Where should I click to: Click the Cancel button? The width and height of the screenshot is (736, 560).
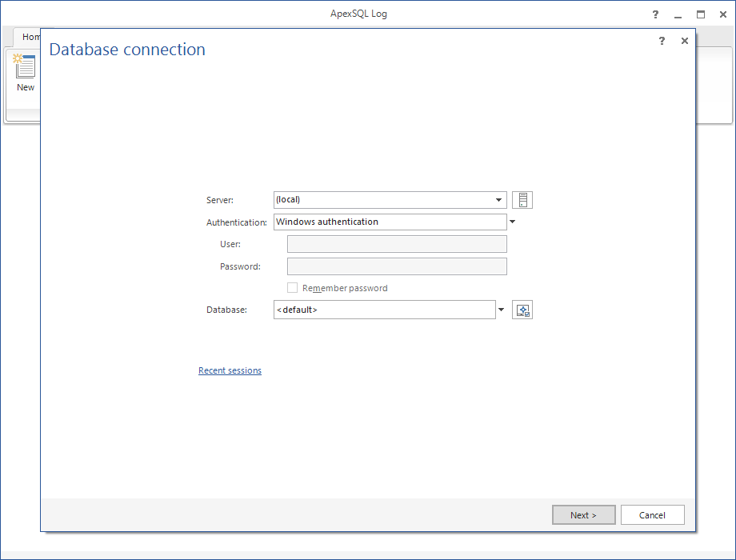click(652, 515)
